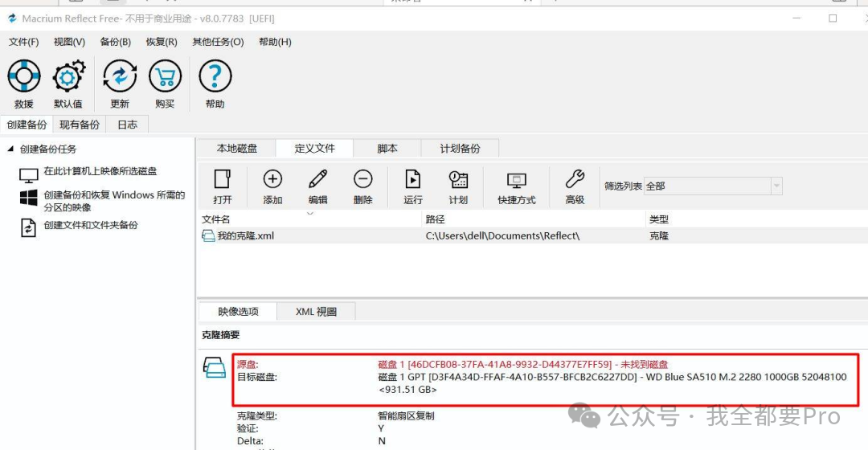Expand the 筛选列表 filter dropdown
868x450 pixels.
coord(776,186)
